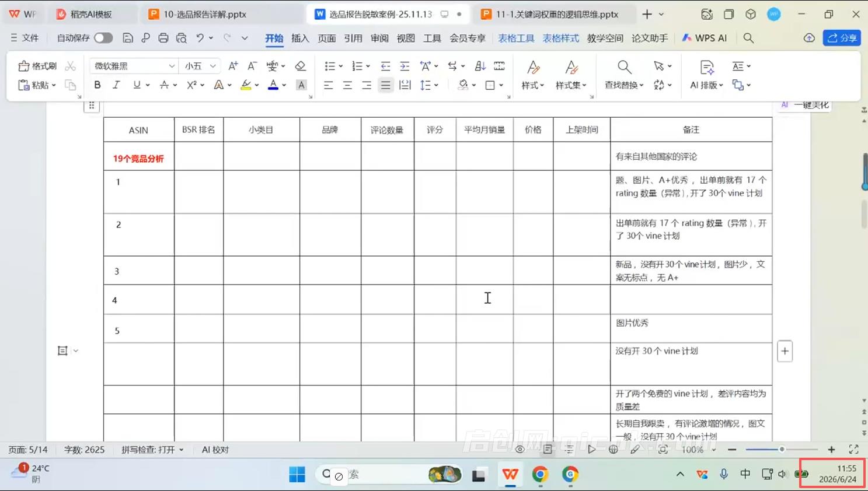The image size is (868, 491).
Task: Expand the bullet list dropdown
Action: [341, 66]
